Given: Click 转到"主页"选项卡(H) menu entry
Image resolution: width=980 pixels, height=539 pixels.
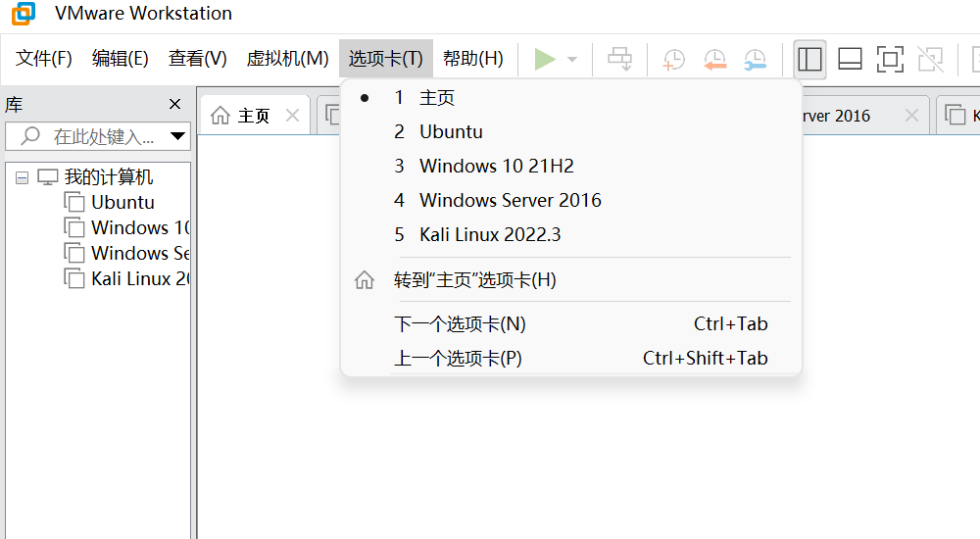Looking at the screenshot, I should point(474,280).
